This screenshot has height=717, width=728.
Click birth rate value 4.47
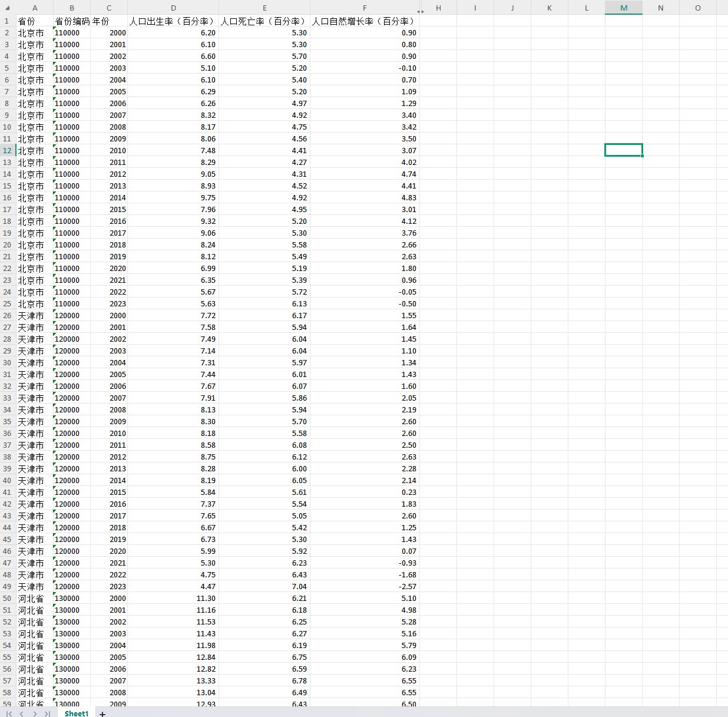point(173,586)
